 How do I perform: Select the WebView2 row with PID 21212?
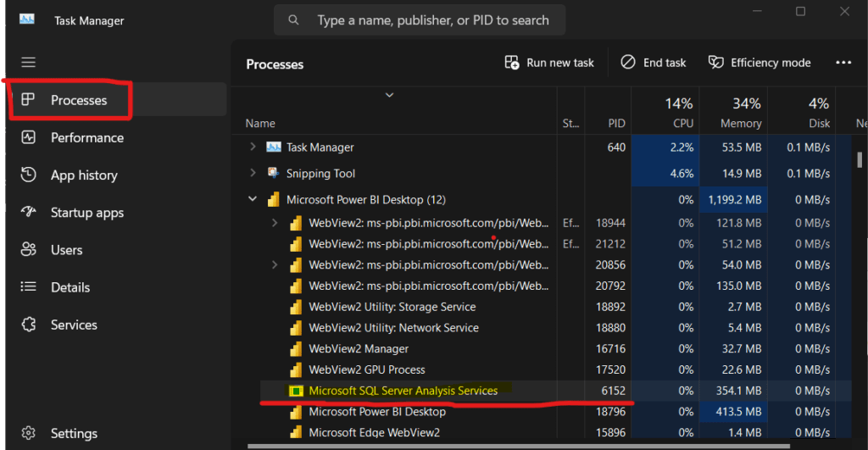pyautogui.click(x=555, y=243)
